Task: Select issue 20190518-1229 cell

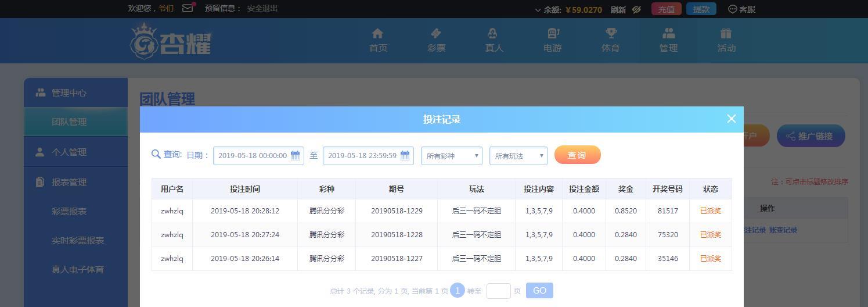Action: tap(397, 211)
